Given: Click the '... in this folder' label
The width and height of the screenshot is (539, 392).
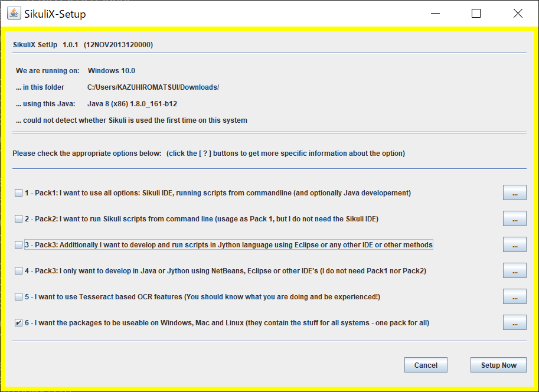Looking at the screenshot, I should coord(40,87).
